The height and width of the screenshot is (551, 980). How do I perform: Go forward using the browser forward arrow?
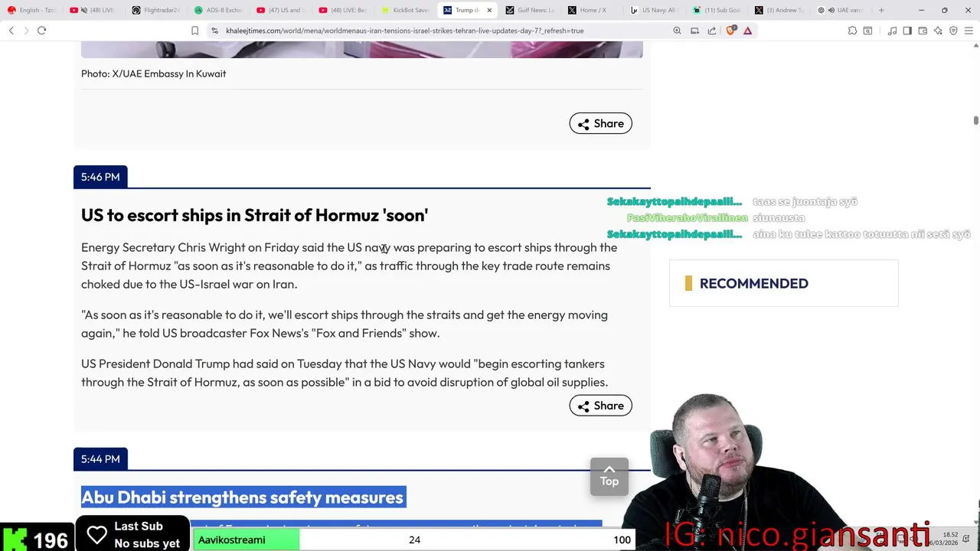point(26,31)
